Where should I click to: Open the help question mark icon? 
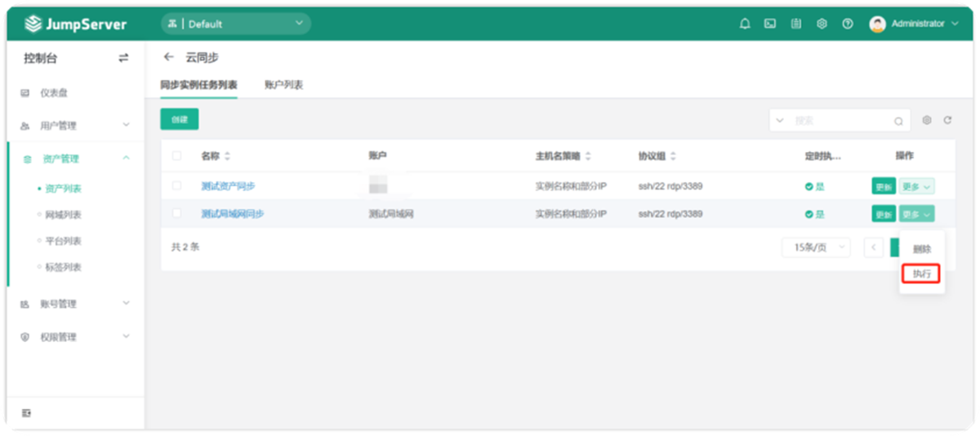tap(848, 24)
